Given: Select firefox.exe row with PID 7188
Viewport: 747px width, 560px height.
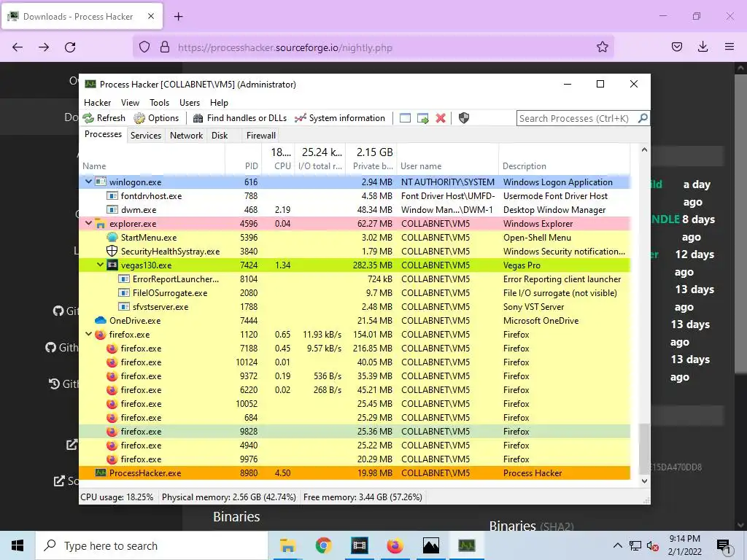Looking at the screenshot, I should pos(355,348).
